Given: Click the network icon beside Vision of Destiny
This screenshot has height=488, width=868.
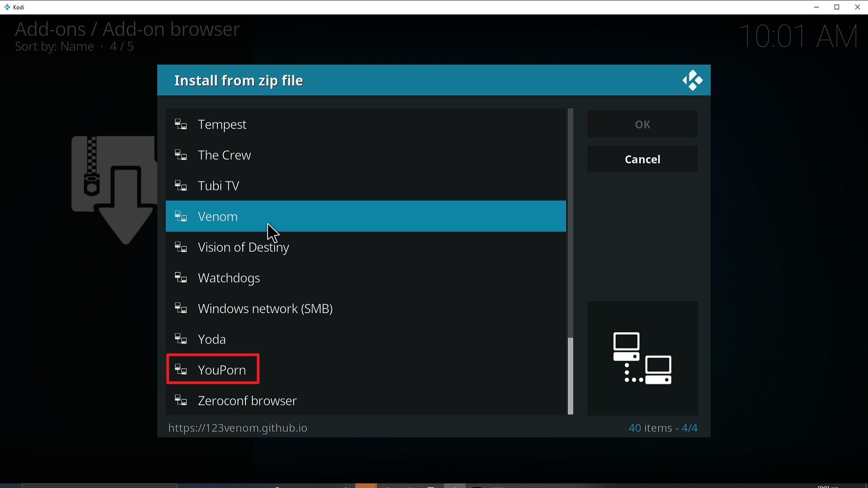Looking at the screenshot, I should [x=181, y=247].
